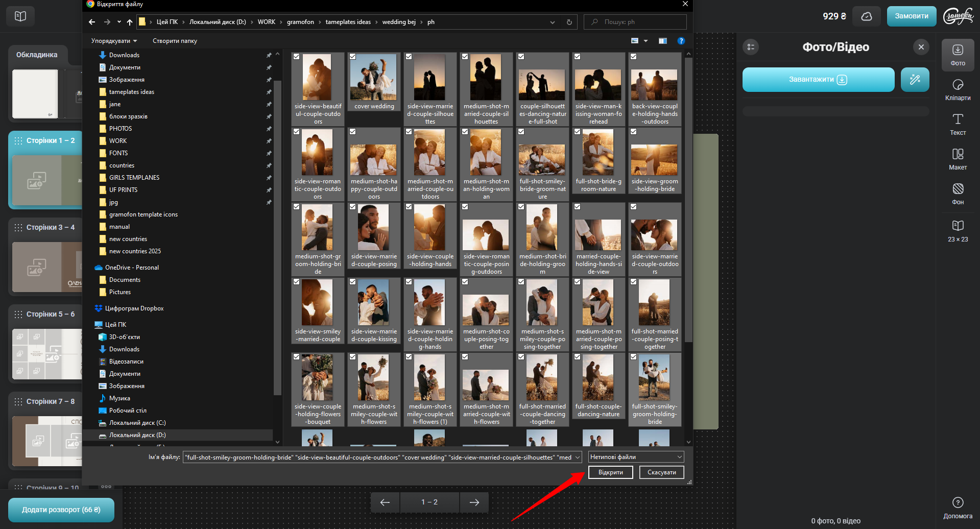Click Створити папку in dialog toolbar
The image size is (980, 529).
[x=175, y=41]
